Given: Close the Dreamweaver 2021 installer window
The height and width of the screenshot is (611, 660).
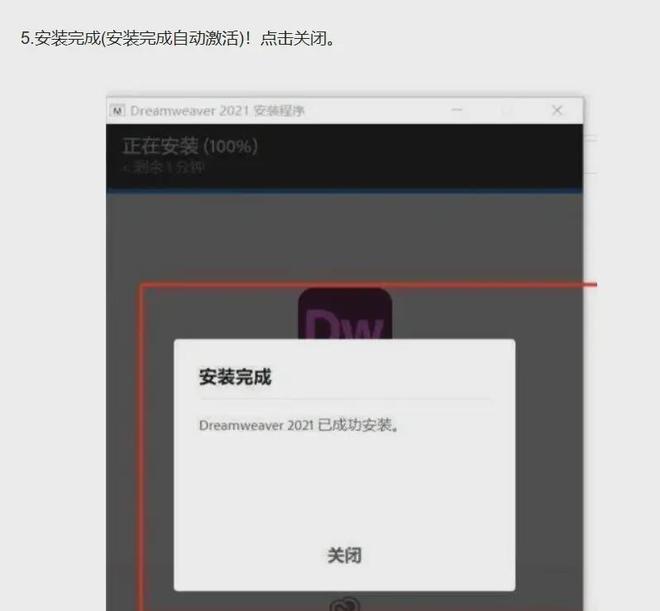Looking at the screenshot, I should click(x=557, y=110).
